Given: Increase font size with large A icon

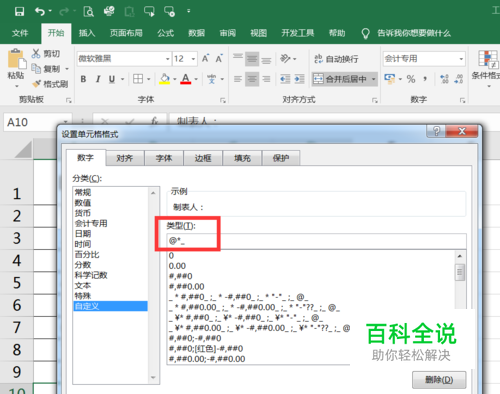Looking at the screenshot, I should pos(206,59).
